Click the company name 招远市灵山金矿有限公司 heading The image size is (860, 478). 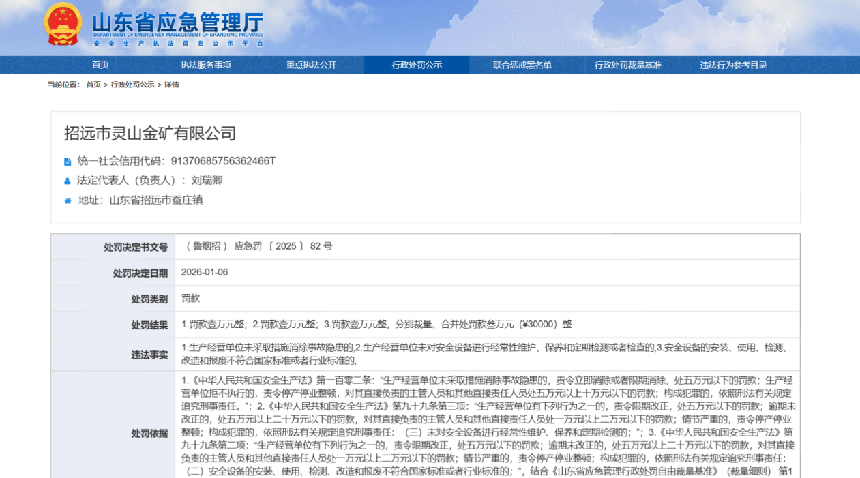[150, 133]
